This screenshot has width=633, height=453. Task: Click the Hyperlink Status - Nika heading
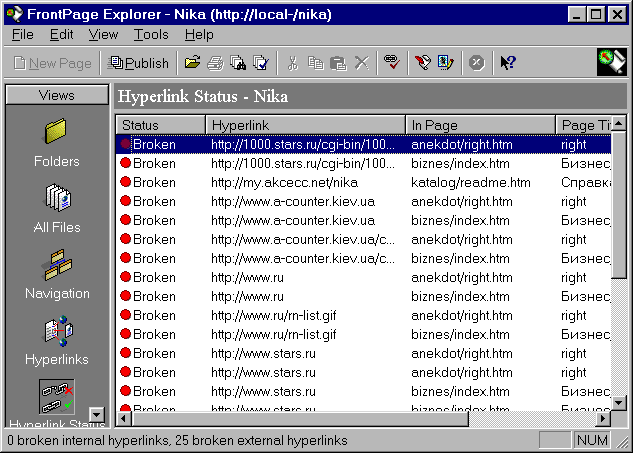pos(203,96)
